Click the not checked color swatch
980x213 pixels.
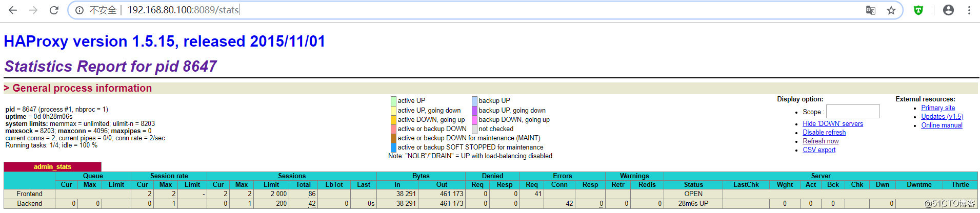click(474, 129)
